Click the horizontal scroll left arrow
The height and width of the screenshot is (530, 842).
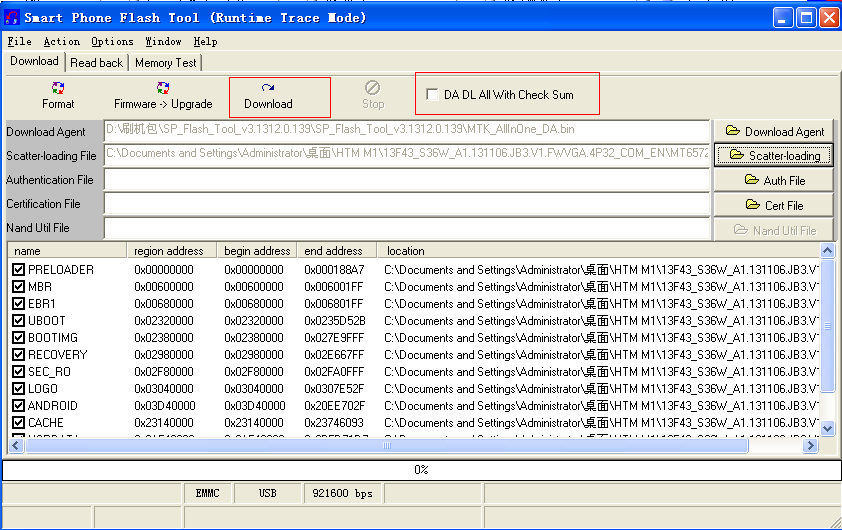click(x=16, y=445)
